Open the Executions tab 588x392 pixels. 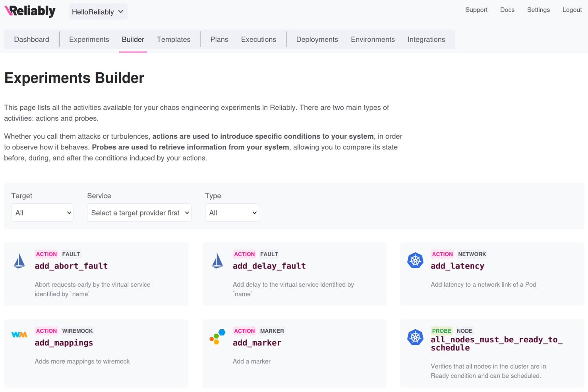[259, 39]
